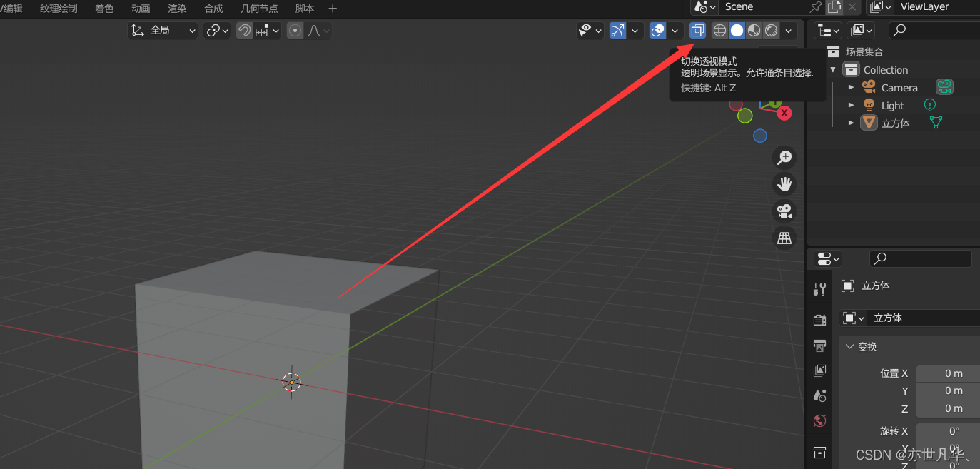Image resolution: width=980 pixels, height=469 pixels.
Task: Toggle viewport overlays display
Action: [658, 31]
